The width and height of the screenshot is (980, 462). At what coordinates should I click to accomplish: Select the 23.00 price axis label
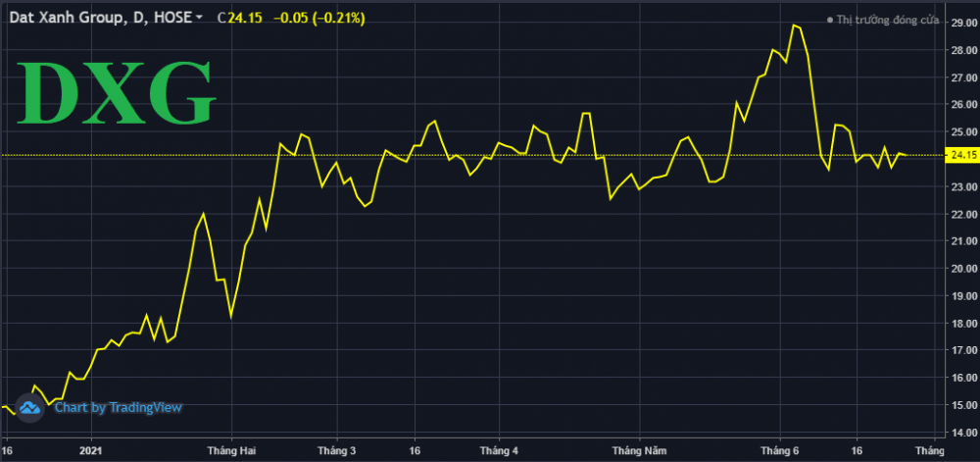[962, 187]
